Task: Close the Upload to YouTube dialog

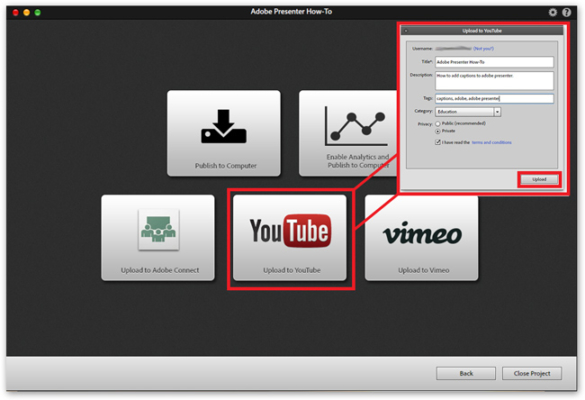Action: pyautogui.click(x=406, y=31)
